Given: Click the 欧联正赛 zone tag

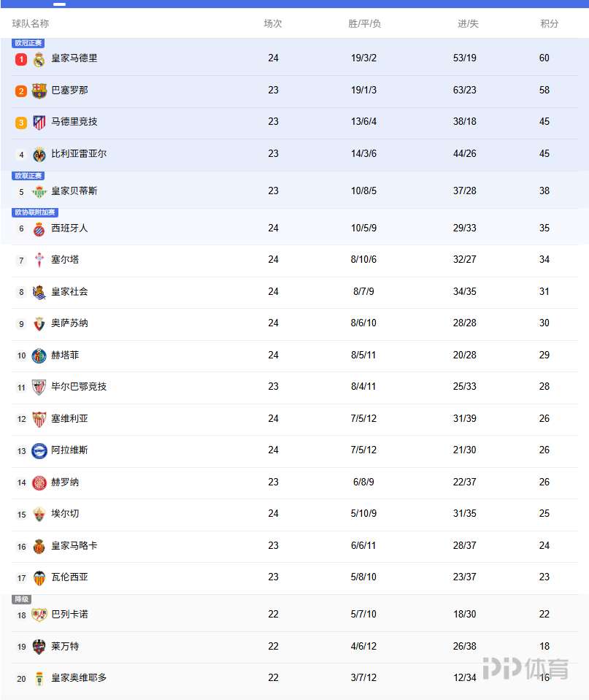Looking at the screenshot, I should 28,176.
